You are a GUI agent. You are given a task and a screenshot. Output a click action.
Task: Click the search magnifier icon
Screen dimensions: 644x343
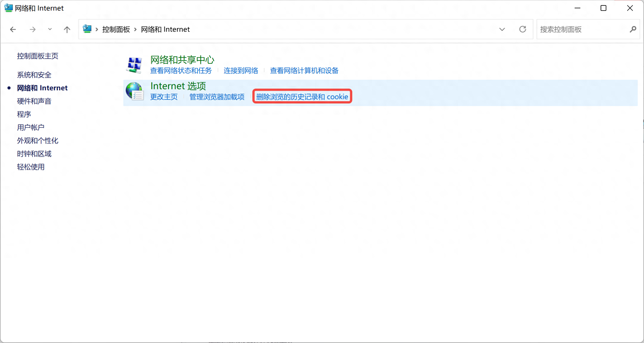pos(633,29)
